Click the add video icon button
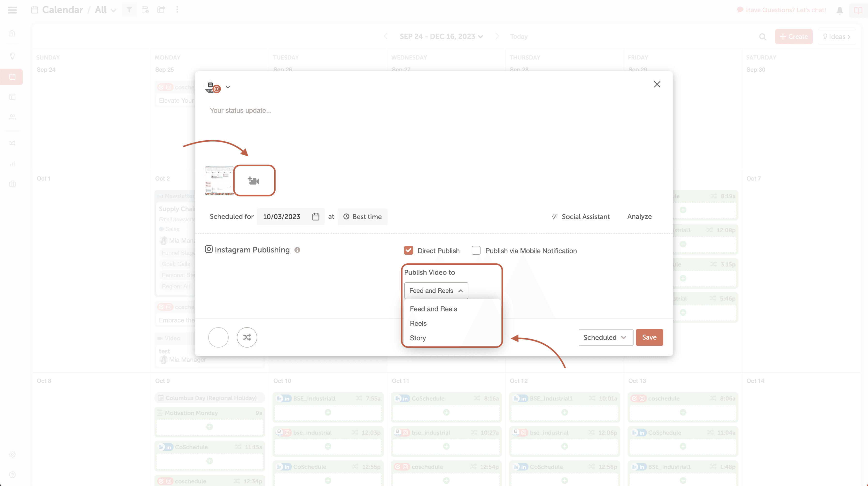Image resolution: width=868 pixels, height=486 pixels. (x=254, y=181)
